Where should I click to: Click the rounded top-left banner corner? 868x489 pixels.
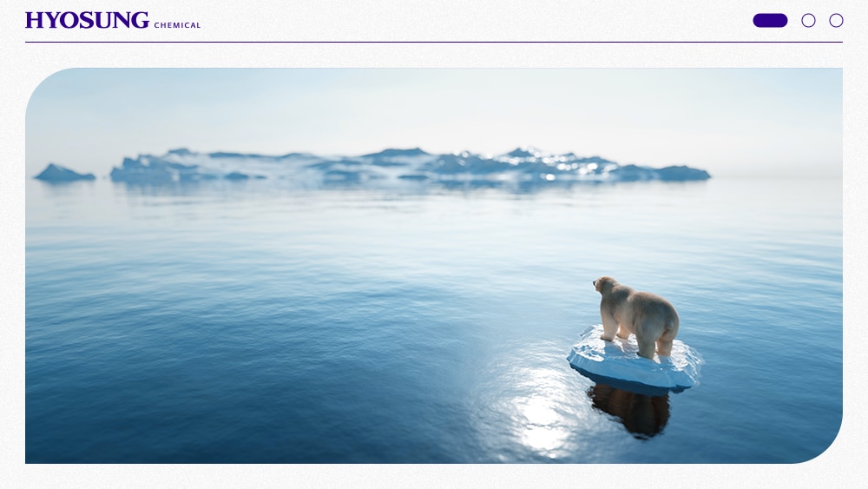click(42, 84)
